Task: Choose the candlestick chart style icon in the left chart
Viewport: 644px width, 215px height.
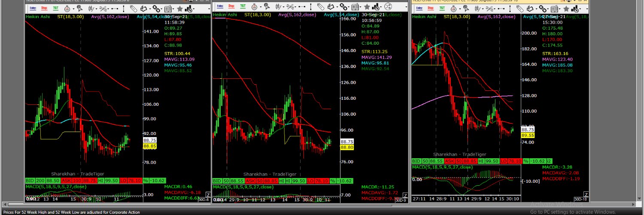Action: 91,9
